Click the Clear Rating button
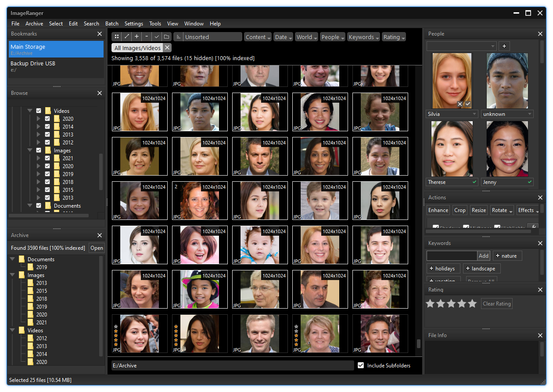Viewport: 553px width, 392px height. pos(496,304)
